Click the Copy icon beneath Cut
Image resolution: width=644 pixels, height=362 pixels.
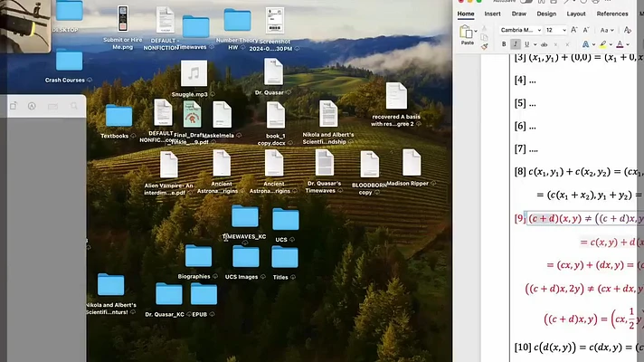(x=484, y=37)
